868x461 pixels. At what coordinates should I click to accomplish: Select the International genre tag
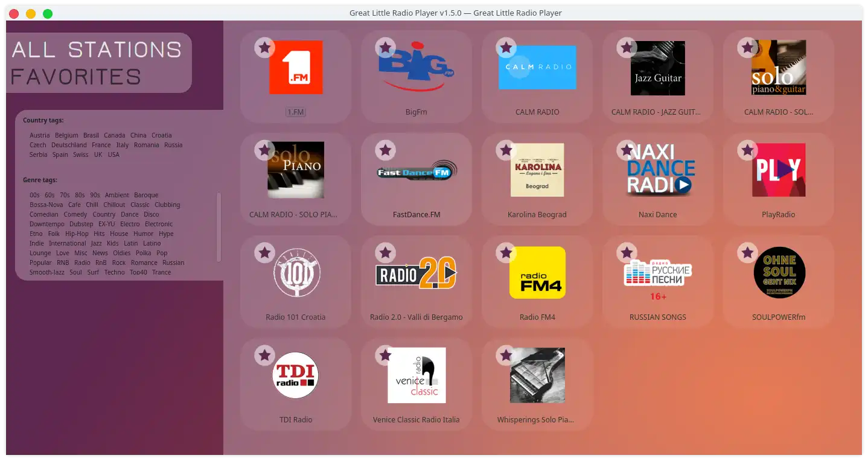67,243
